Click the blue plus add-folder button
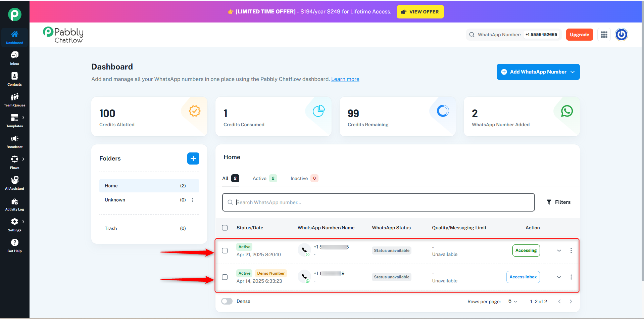Viewport: 644px width, 319px height. pyautogui.click(x=193, y=158)
